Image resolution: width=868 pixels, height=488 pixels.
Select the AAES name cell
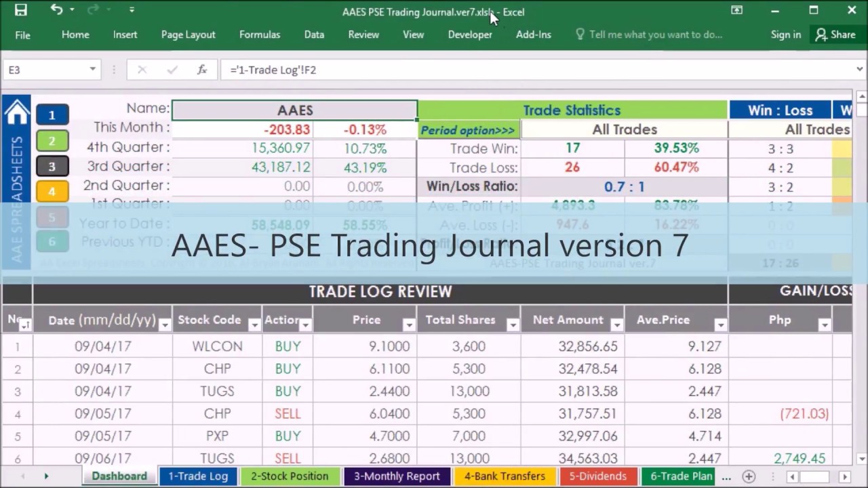point(295,110)
